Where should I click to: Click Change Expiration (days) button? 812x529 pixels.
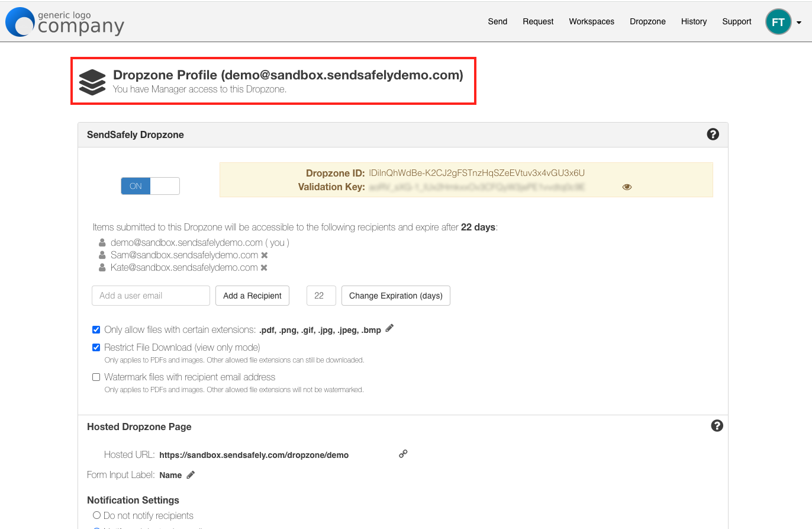(x=396, y=296)
